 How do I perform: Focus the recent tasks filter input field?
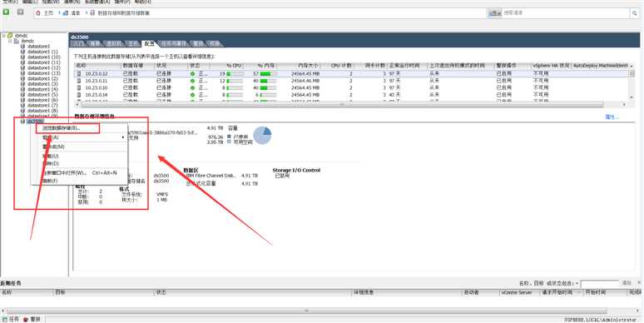point(600,284)
